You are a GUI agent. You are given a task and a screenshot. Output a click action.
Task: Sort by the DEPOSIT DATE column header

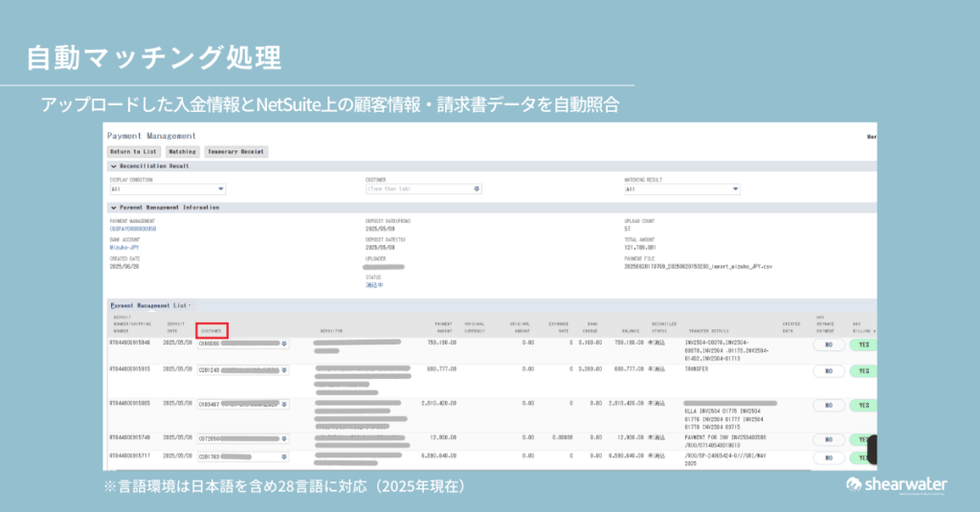pos(176,327)
